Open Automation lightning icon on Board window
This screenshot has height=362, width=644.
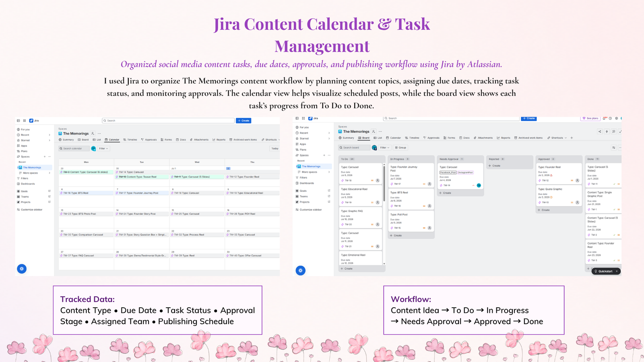coord(607,132)
